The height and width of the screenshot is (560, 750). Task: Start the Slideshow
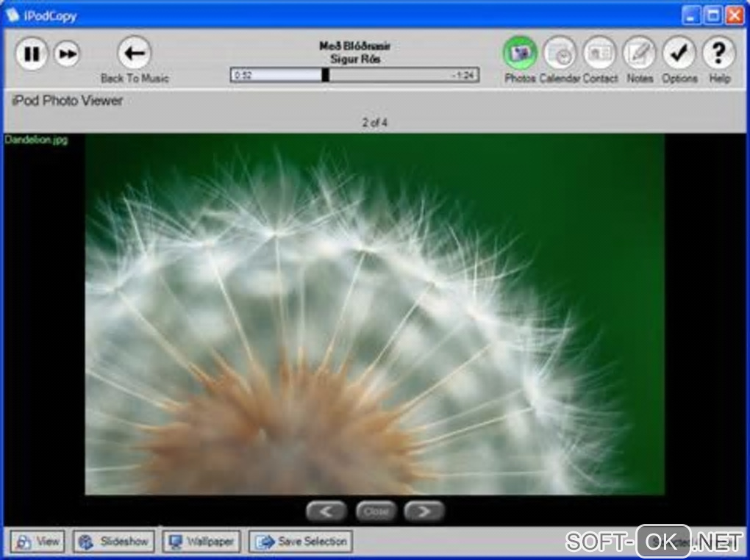click(x=114, y=542)
